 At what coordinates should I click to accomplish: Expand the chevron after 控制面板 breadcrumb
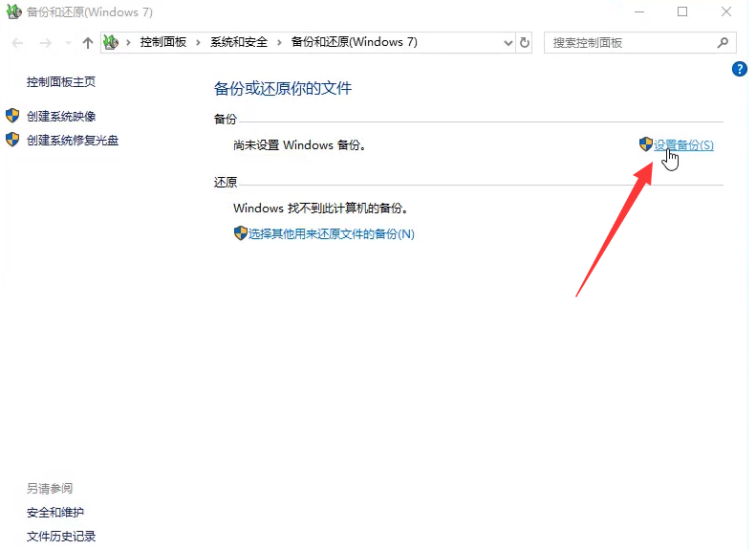coord(198,42)
